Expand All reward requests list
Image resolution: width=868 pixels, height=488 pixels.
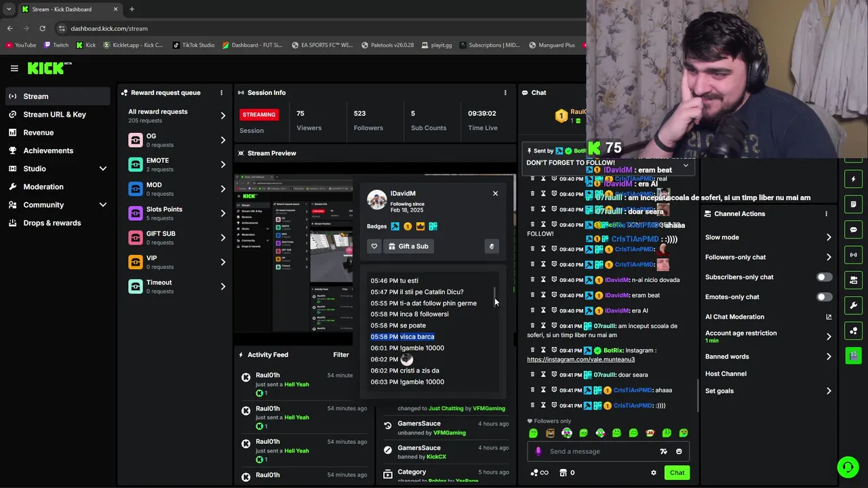tap(222, 116)
